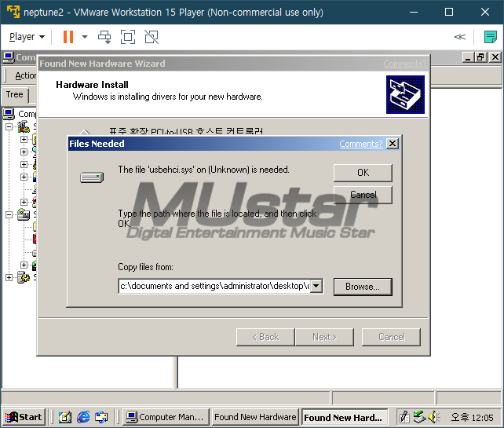Image resolution: width=504 pixels, height=428 pixels.
Task: Open VMware notes message icon
Action: (490, 37)
